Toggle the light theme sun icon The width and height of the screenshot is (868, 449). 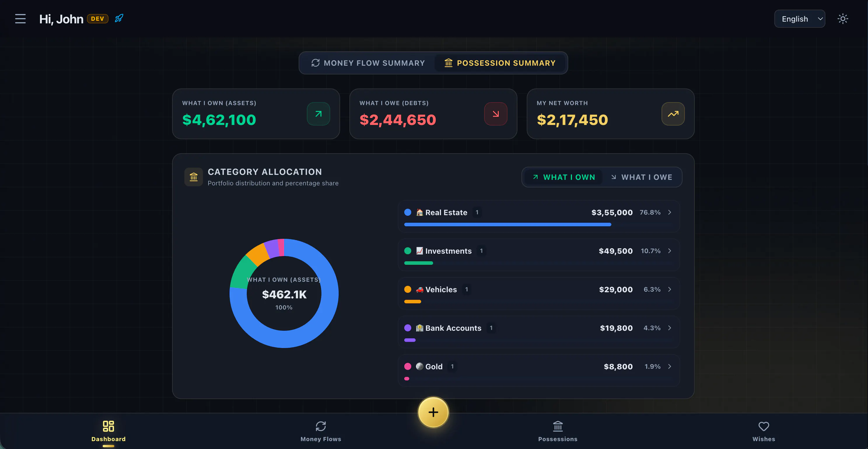point(843,19)
